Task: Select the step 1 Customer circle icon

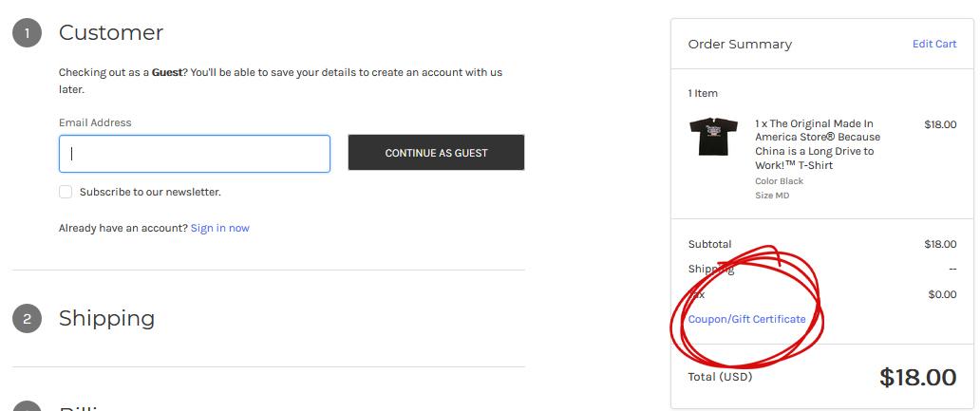Action: click(27, 32)
